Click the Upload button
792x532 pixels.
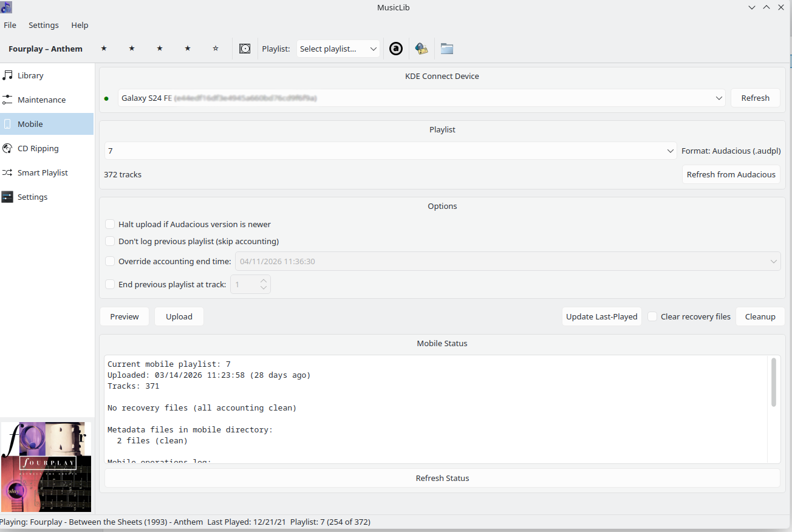tap(179, 316)
